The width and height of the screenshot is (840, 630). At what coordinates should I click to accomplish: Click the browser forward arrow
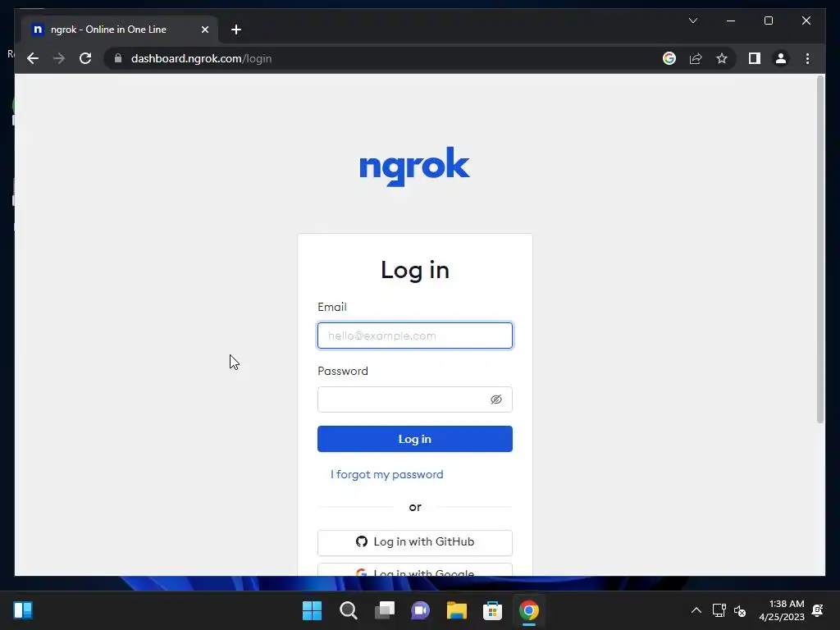tap(59, 58)
